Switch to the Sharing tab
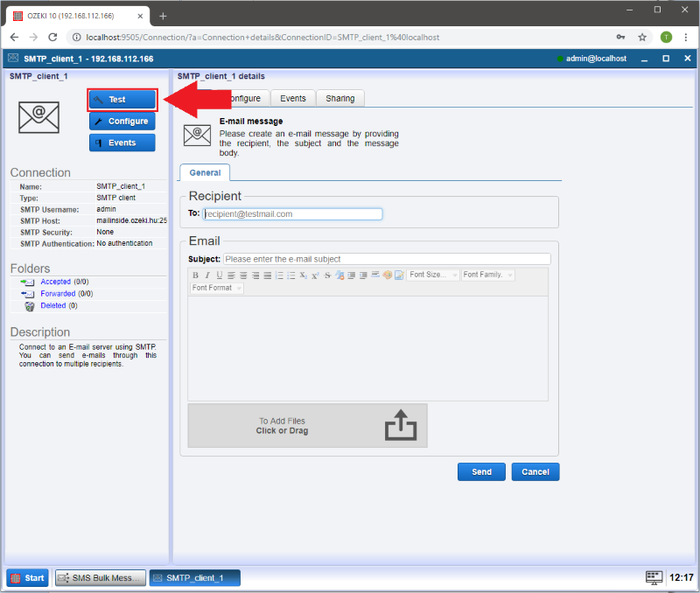Screen dimensions: 700x593 339,99
